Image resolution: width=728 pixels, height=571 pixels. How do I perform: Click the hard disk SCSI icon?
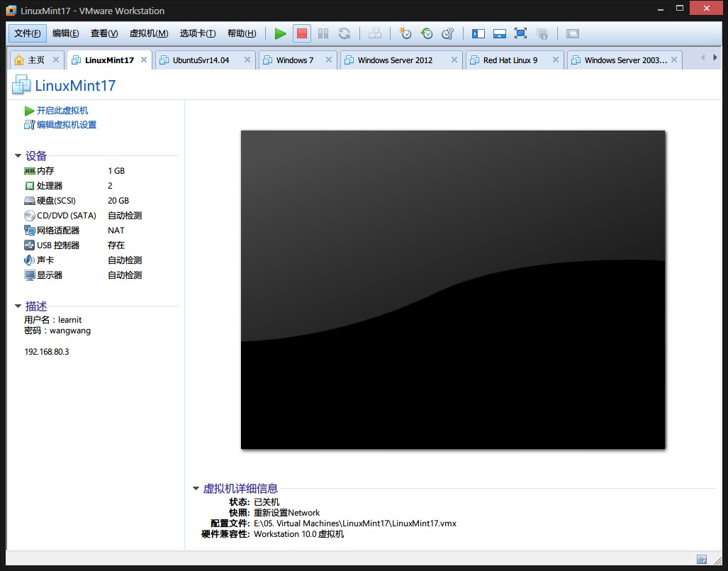[29, 201]
